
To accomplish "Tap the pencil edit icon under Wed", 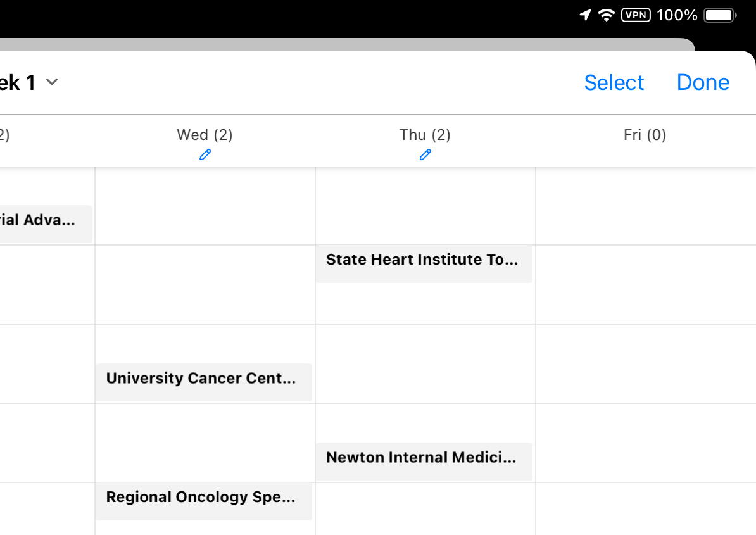I will 205,154.
